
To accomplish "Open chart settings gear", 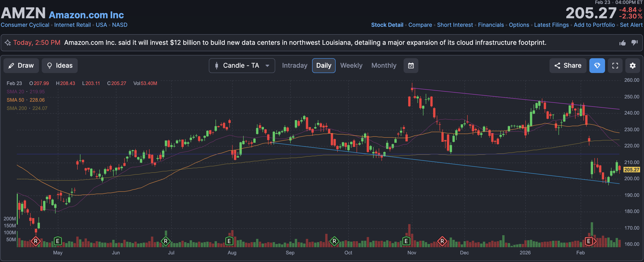I will [632, 66].
